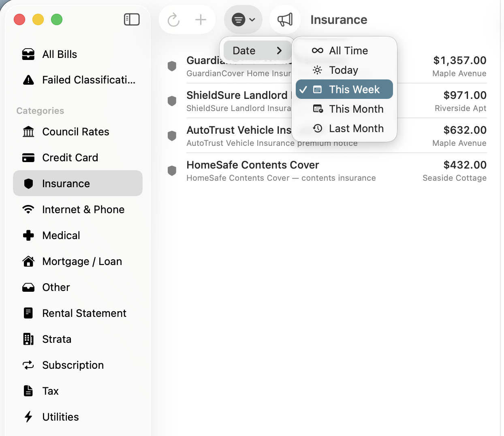Click the Credit Card icon
Screen dimensions: 504x436
28,158
